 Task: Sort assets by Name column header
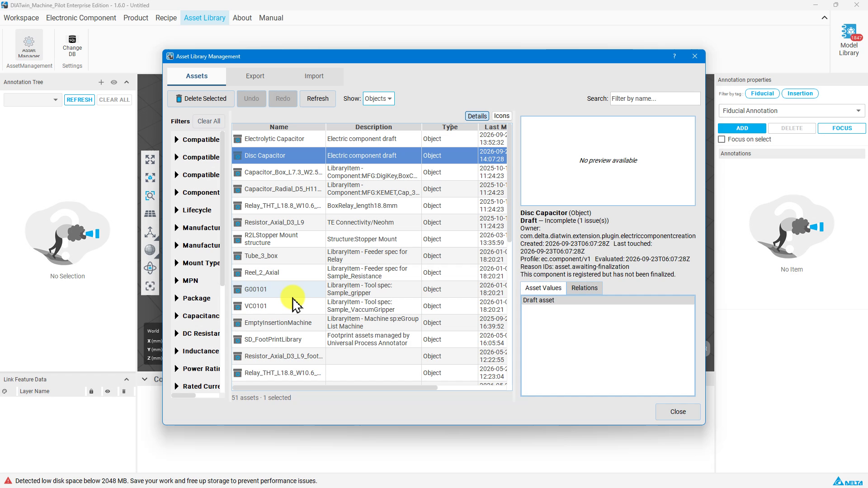pyautogui.click(x=279, y=127)
